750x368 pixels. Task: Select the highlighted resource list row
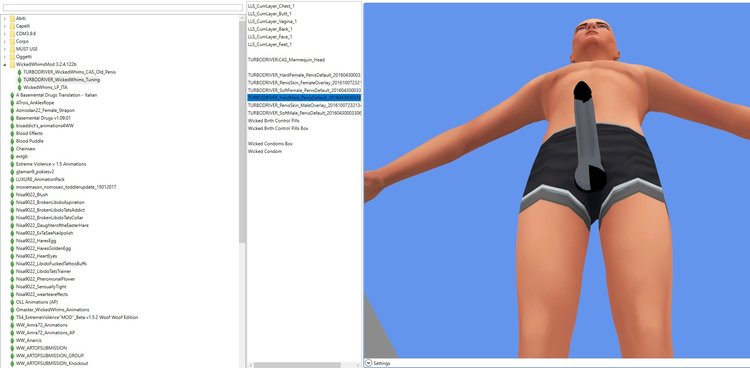pyautogui.click(x=304, y=98)
